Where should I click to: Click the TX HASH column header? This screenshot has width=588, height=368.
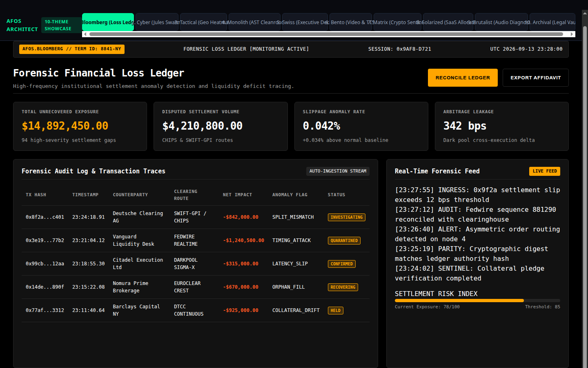tap(36, 195)
